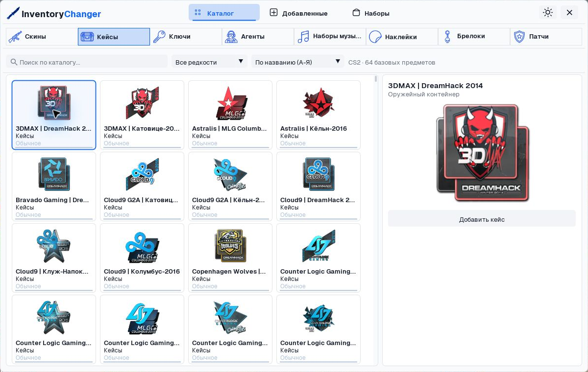588x372 pixels.
Task: Click the Добавить кейс button
Action: tap(482, 219)
